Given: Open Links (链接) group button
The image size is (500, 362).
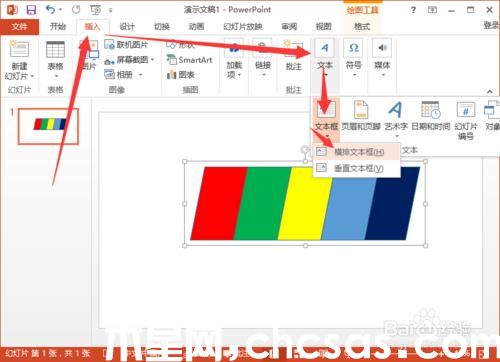Looking at the screenshot, I should coord(263,58).
